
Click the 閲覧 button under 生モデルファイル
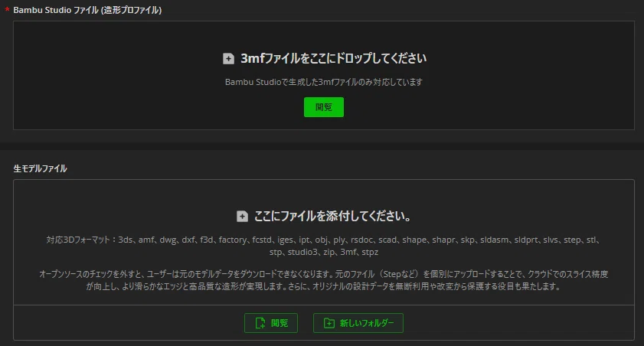[x=271, y=323]
